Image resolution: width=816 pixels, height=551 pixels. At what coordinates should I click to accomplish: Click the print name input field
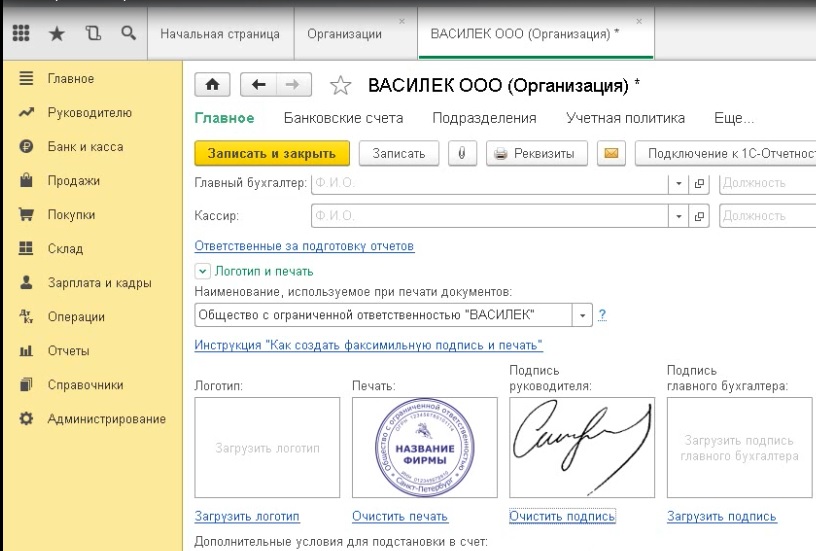click(384, 315)
